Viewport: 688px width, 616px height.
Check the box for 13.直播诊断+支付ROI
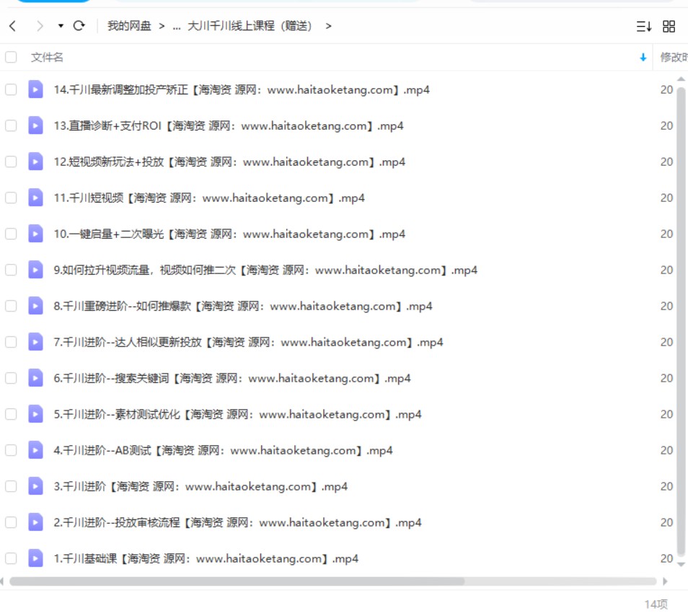(x=11, y=126)
